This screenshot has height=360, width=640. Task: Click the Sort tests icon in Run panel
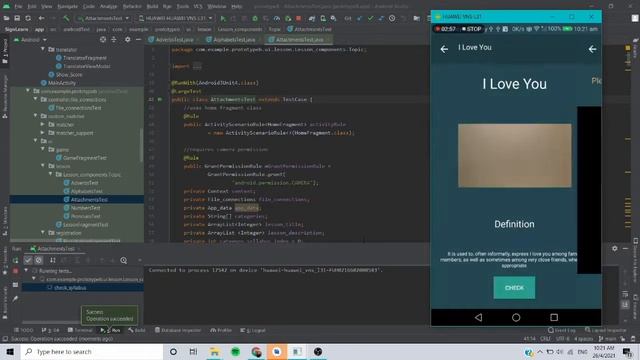point(53,260)
